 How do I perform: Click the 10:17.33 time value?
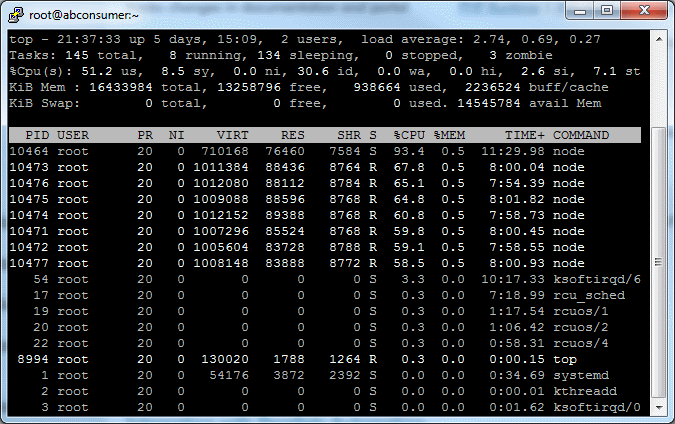(513, 279)
